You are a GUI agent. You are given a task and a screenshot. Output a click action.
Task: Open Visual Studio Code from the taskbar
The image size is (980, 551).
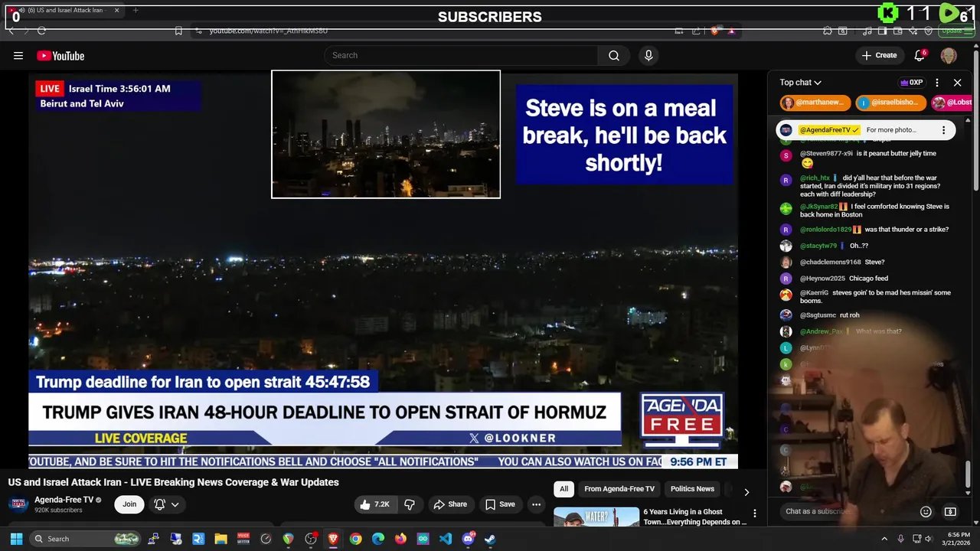[446, 539]
